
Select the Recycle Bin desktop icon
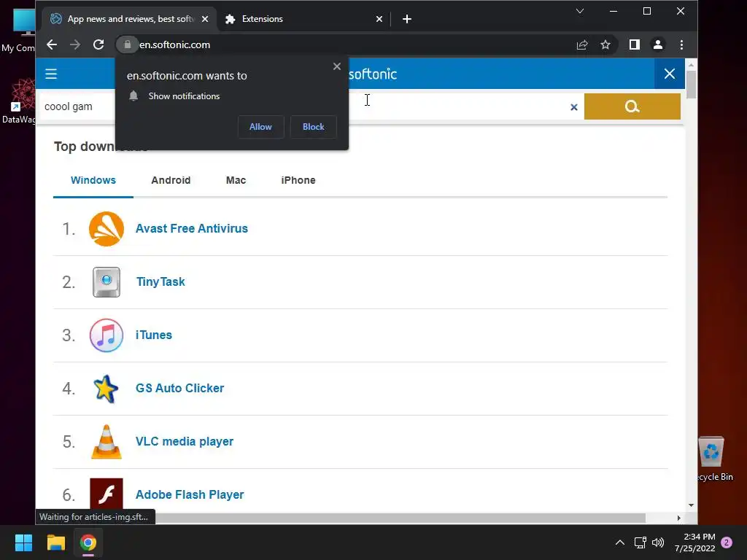713,459
